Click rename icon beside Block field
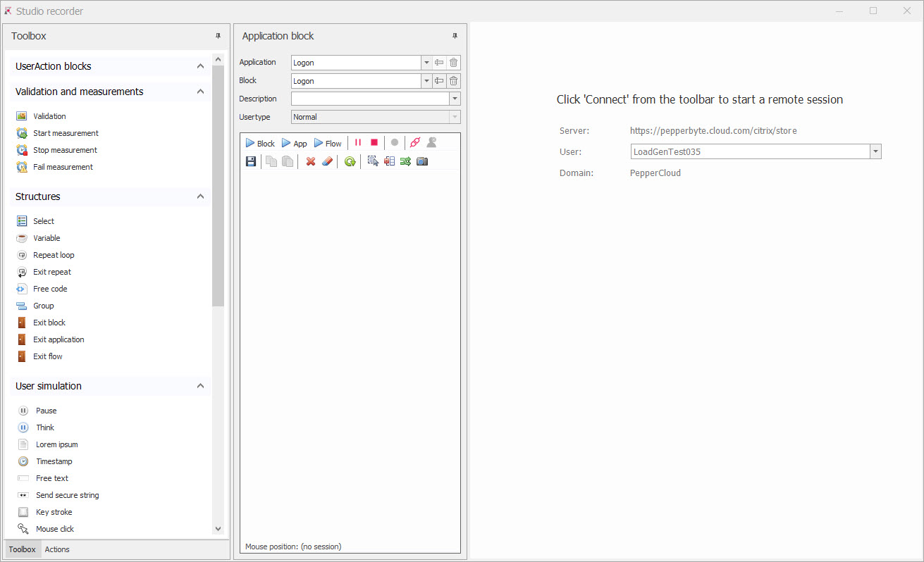The width and height of the screenshot is (924, 562). [439, 81]
